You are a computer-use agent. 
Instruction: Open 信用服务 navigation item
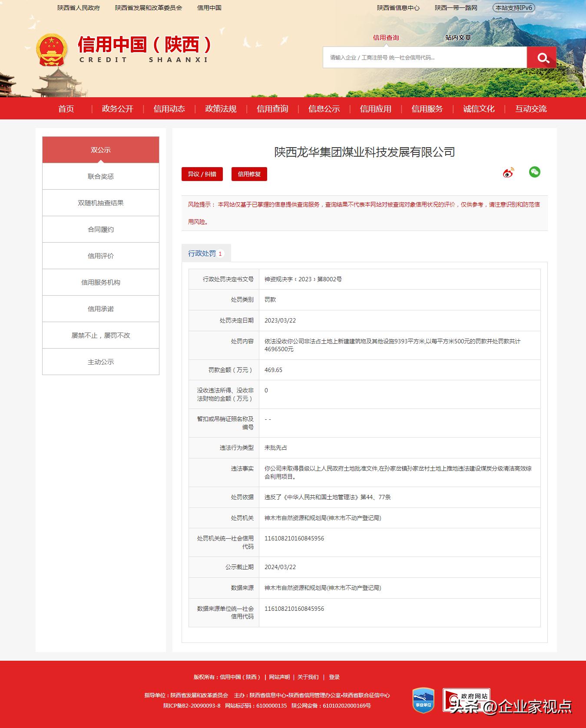[x=427, y=109]
